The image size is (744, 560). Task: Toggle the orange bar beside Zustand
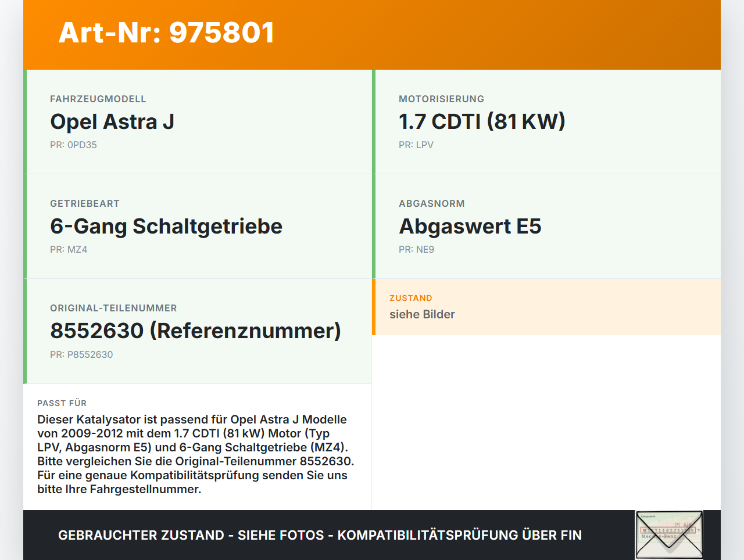click(374, 307)
